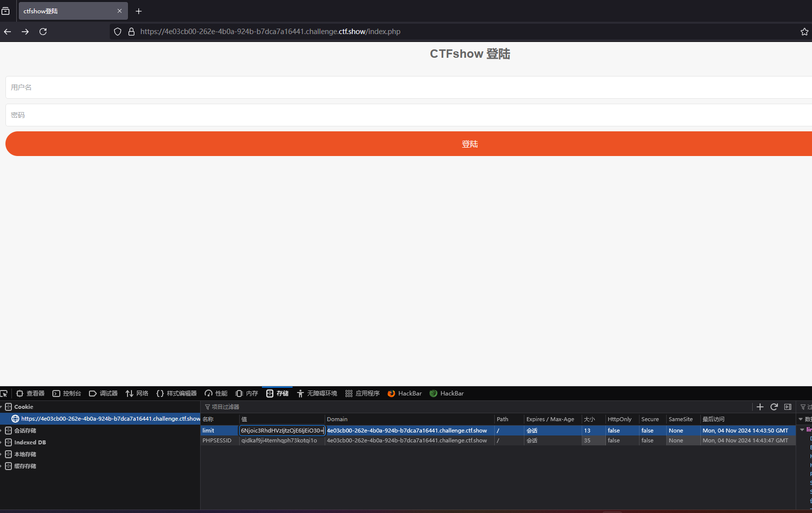Reload the current page
Viewport: 812px width, 513px height.
click(43, 32)
